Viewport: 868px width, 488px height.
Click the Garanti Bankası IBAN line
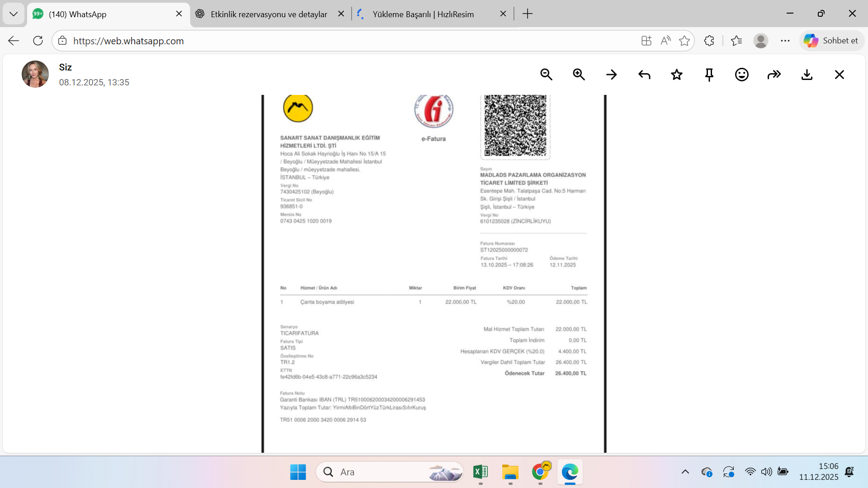[353, 399]
